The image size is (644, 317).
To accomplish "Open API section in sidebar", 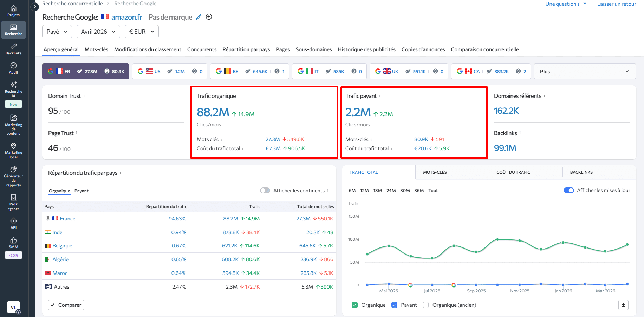I will click(x=13, y=223).
